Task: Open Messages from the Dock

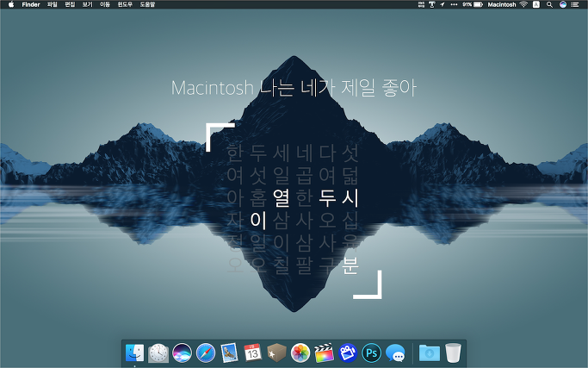Action: 395,353
